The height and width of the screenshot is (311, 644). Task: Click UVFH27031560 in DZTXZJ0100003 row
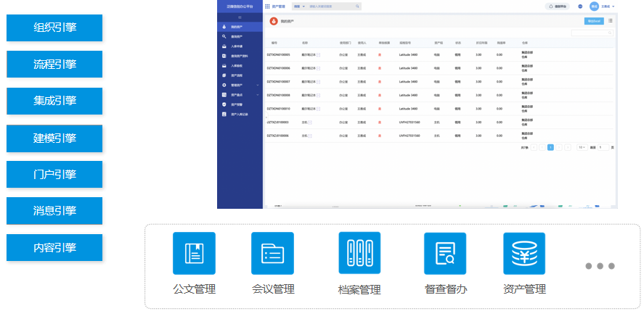click(x=409, y=123)
